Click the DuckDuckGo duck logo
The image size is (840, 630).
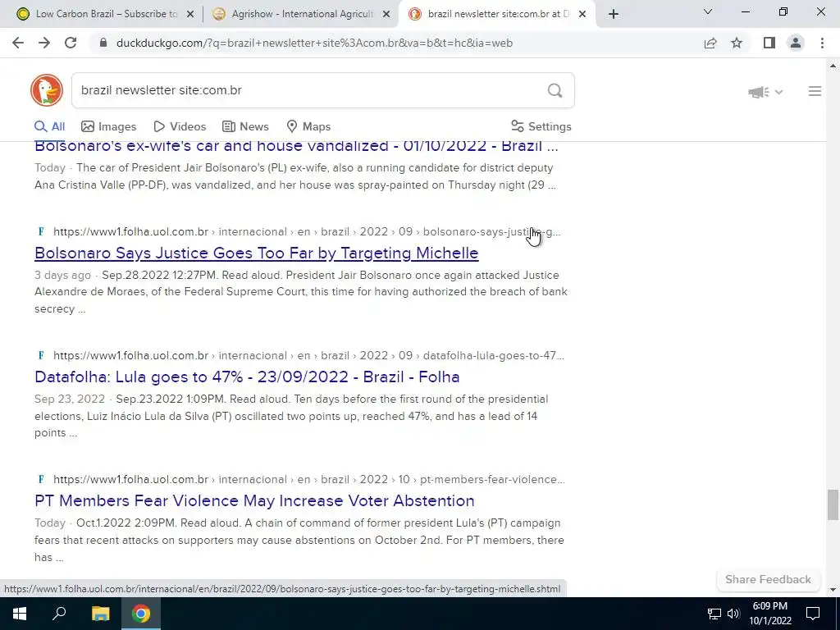pos(47,90)
